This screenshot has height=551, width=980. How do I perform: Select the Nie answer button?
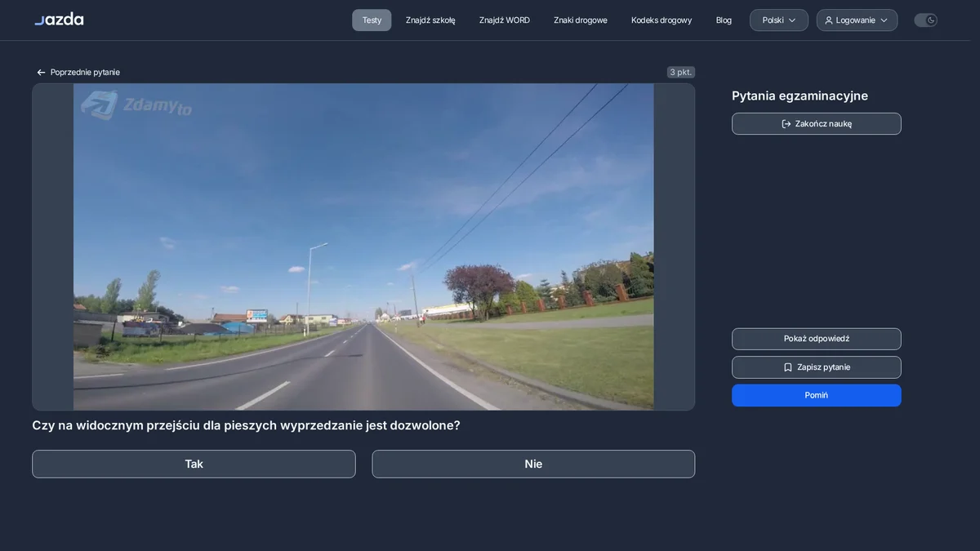point(533,464)
